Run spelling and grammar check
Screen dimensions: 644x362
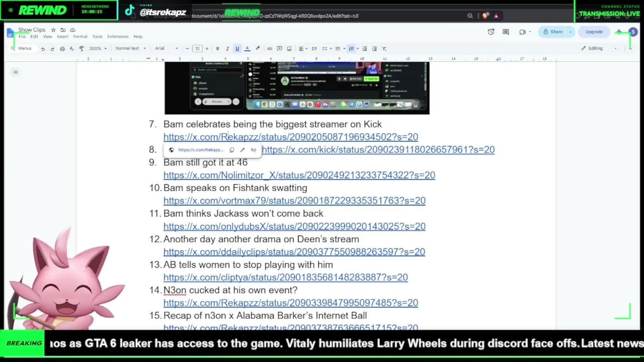71,49
